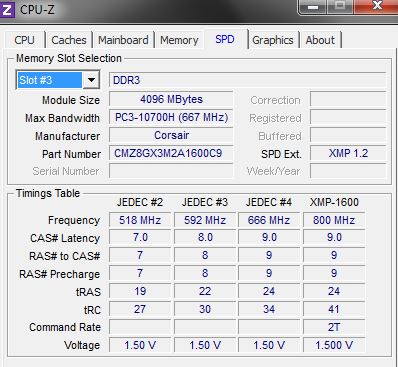Select the Slot #3 combo box field
Viewport: 398px width, 367px height.
(x=58, y=80)
